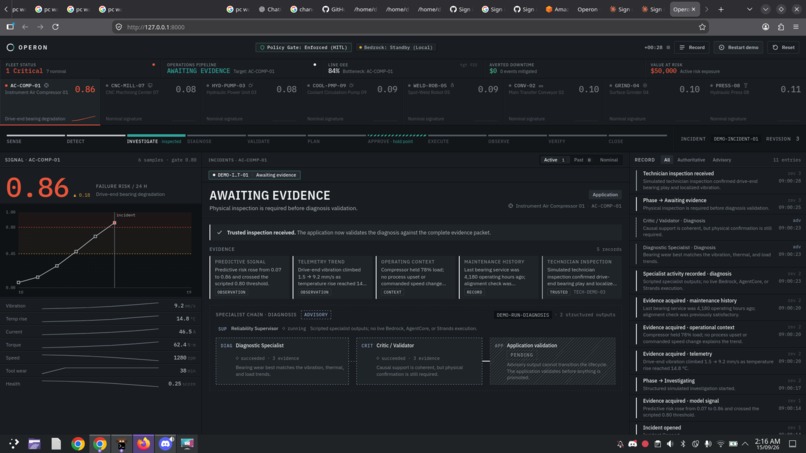The height and width of the screenshot is (453, 806).
Task: Select the WELD-ROB-05 asset card
Action: coord(453,102)
